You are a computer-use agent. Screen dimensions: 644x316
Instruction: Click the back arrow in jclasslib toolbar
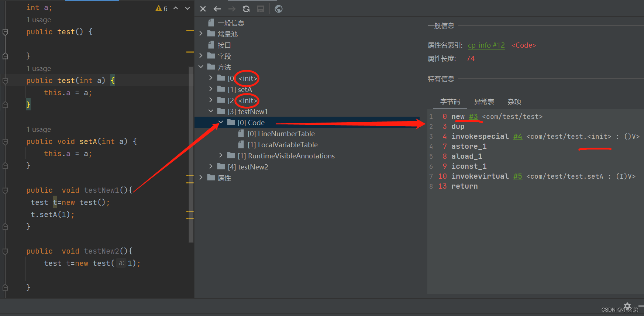tap(217, 9)
